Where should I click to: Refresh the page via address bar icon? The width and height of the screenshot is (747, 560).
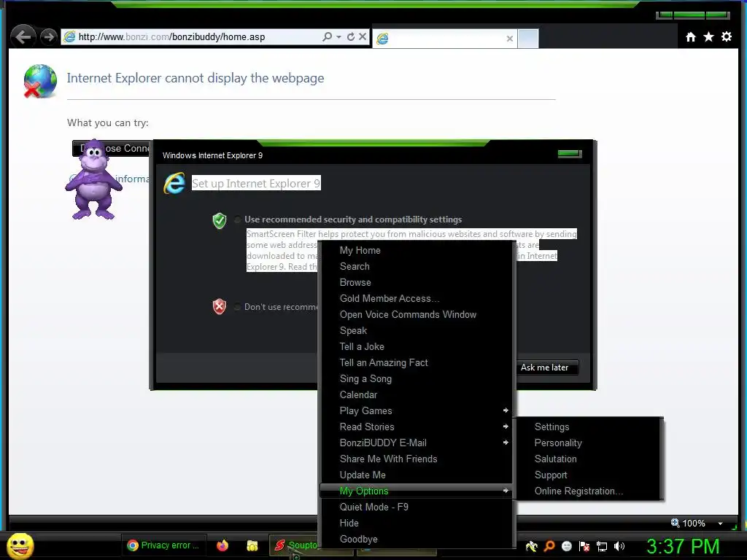pos(351,36)
